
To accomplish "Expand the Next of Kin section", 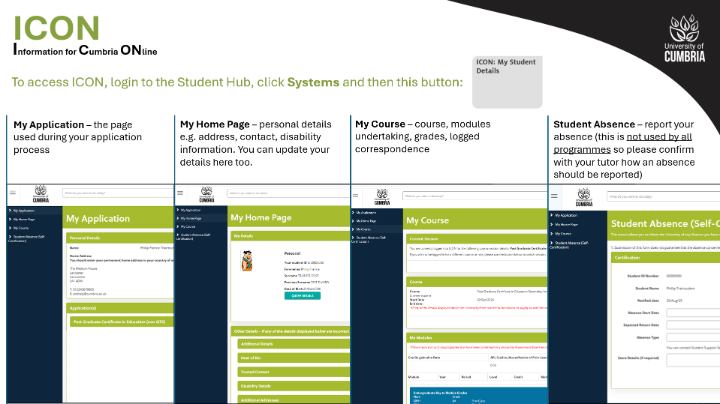I will pos(294,358).
